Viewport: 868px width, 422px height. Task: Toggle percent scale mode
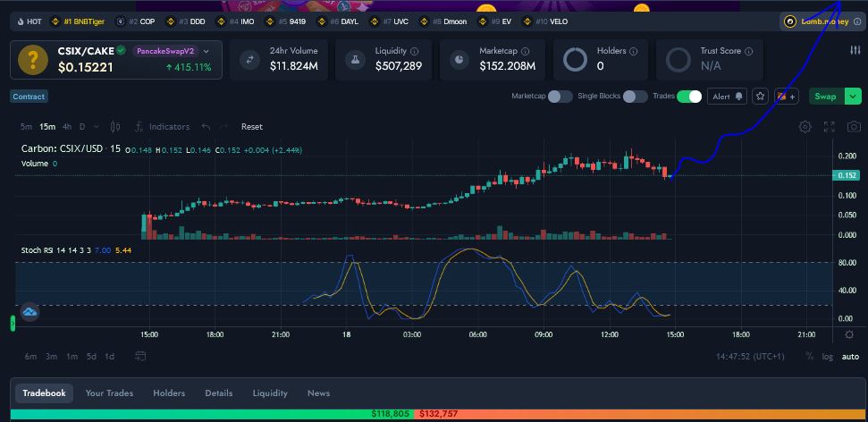pos(810,357)
